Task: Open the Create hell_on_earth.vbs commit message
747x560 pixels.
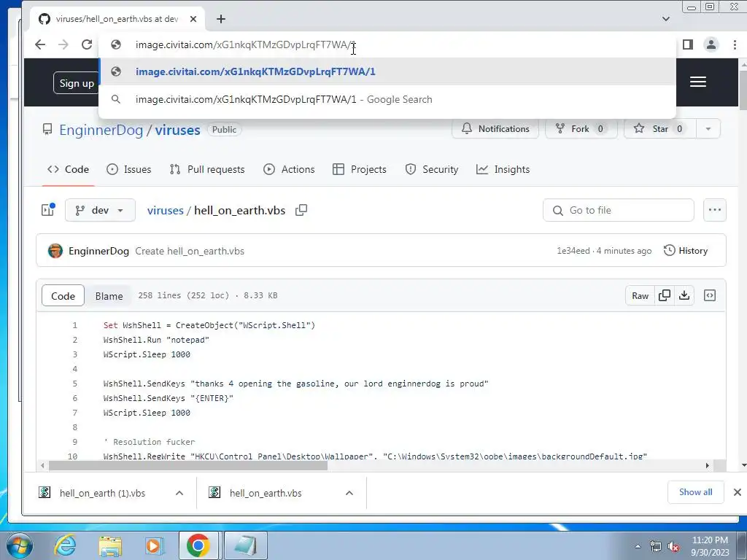Action: tap(190, 251)
